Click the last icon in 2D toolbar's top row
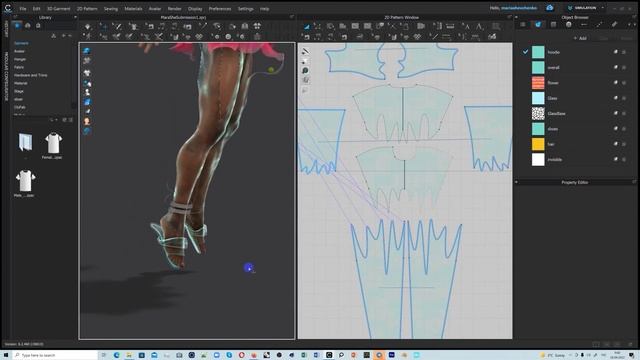The height and width of the screenshot is (360, 640). [496, 27]
